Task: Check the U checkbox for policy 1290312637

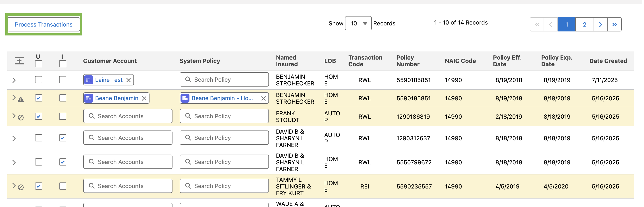Action: pos(39,138)
